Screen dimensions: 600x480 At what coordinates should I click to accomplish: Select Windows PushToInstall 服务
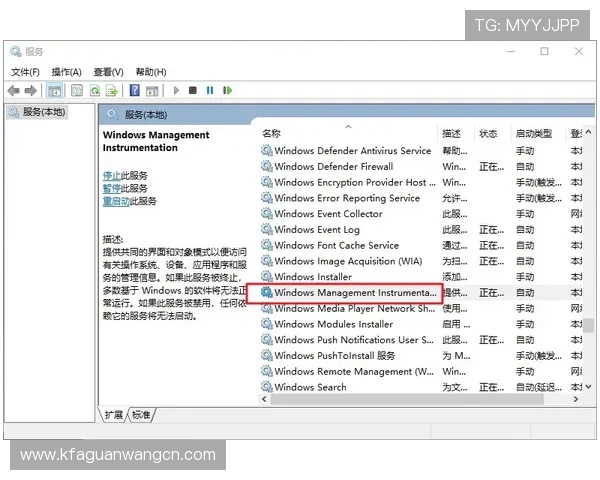335,355
